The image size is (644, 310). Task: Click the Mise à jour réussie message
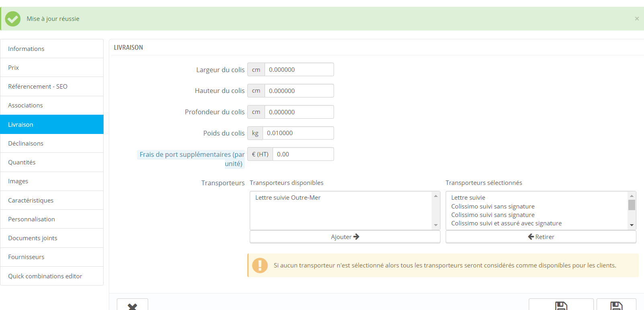coord(53,18)
